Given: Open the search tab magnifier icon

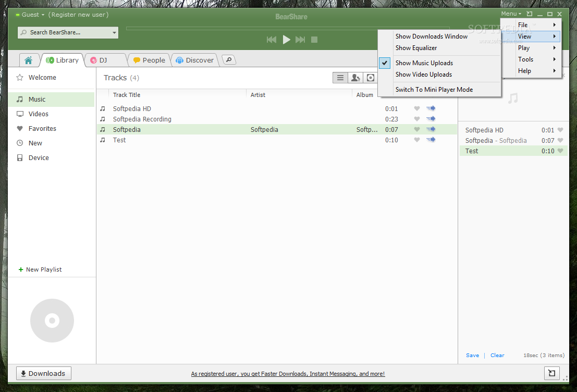Looking at the screenshot, I should tap(229, 59).
